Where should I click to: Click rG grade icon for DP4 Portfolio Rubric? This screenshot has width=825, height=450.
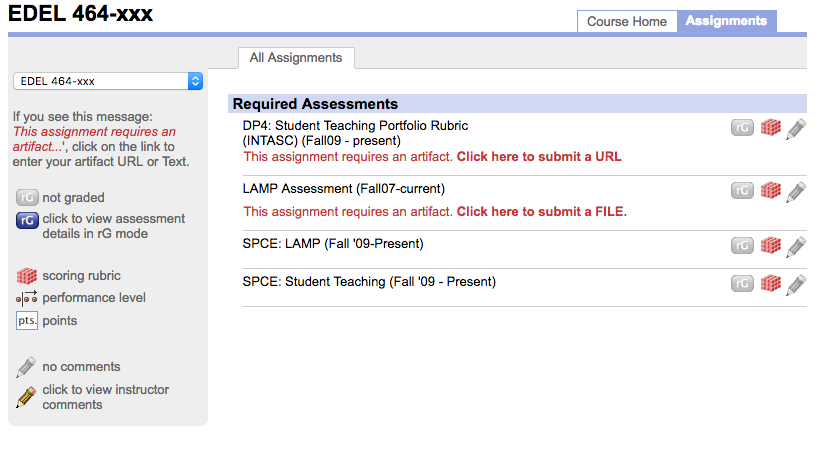click(742, 128)
